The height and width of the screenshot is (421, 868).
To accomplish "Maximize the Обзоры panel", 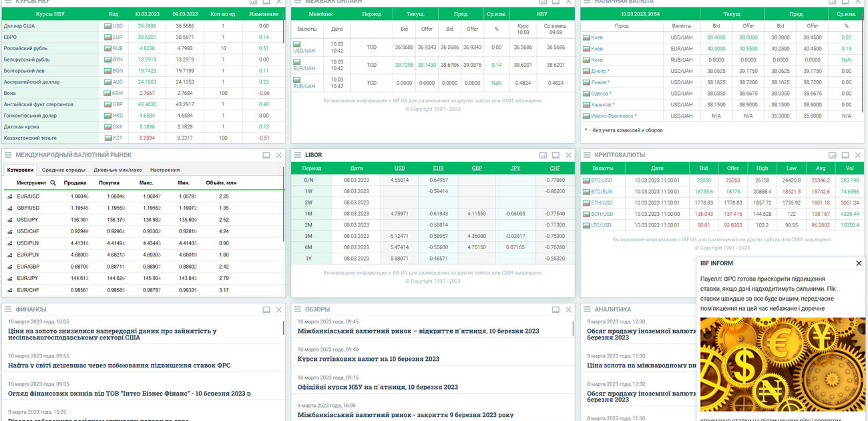I will coord(556,309).
